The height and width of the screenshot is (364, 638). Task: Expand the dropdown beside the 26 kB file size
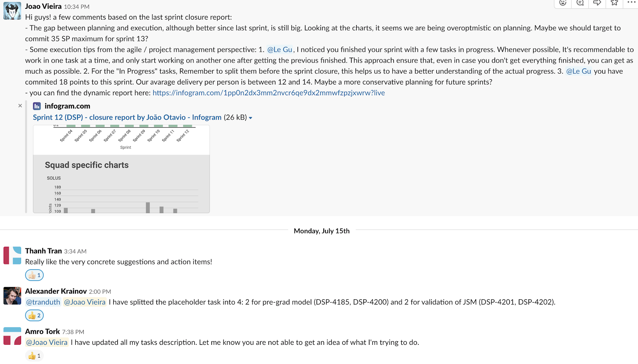point(250,117)
